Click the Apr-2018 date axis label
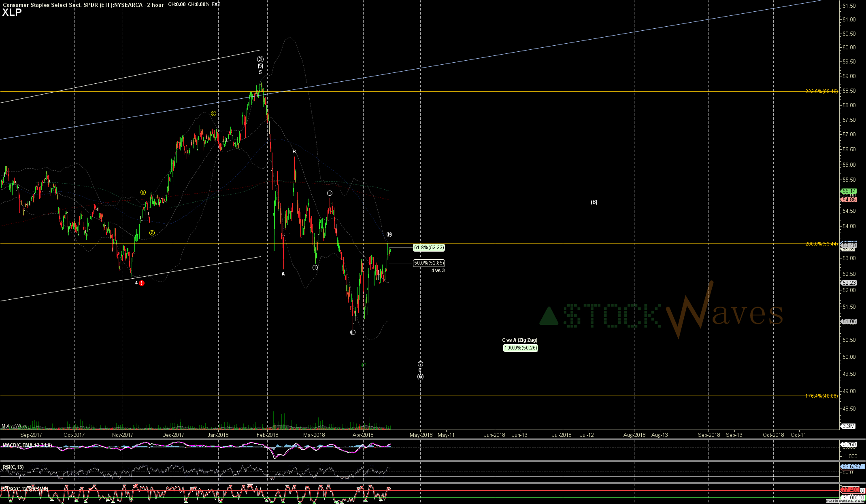 tap(363, 435)
